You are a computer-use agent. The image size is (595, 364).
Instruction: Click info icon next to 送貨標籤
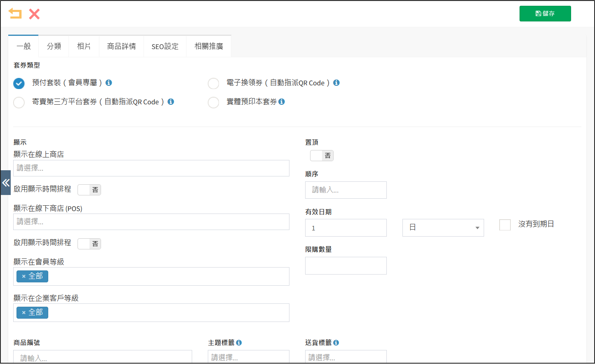pyautogui.click(x=336, y=343)
